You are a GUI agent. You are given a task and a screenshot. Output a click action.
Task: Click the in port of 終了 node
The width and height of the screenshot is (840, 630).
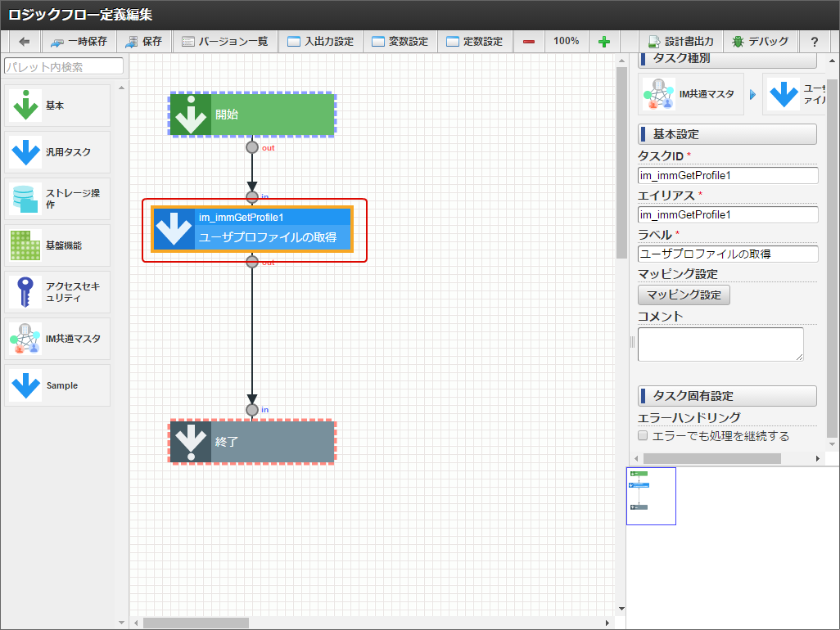coord(252,410)
